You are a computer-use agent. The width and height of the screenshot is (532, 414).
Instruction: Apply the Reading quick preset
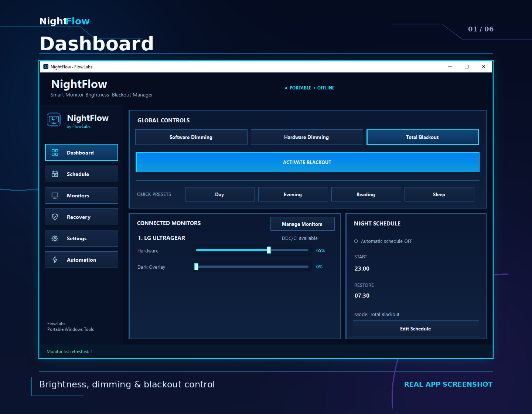(366, 194)
